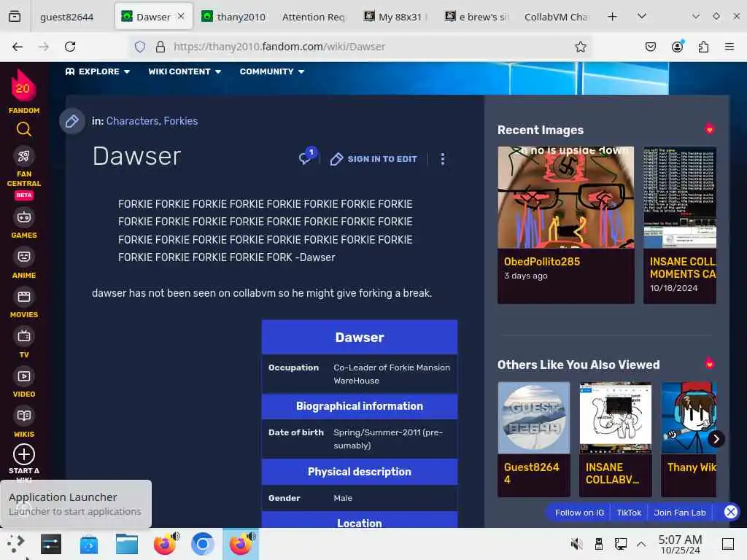Screen dimensions: 747x560
Task: Open the Forkies category link
Action: click(x=181, y=121)
